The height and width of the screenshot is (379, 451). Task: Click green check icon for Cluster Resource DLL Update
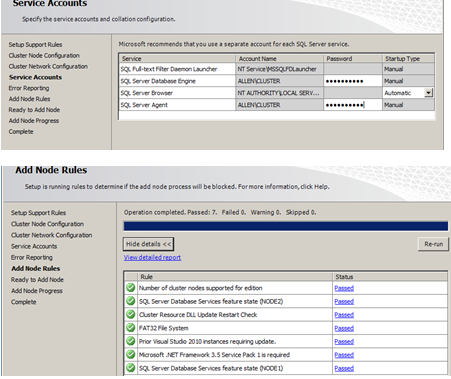(x=131, y=314)
